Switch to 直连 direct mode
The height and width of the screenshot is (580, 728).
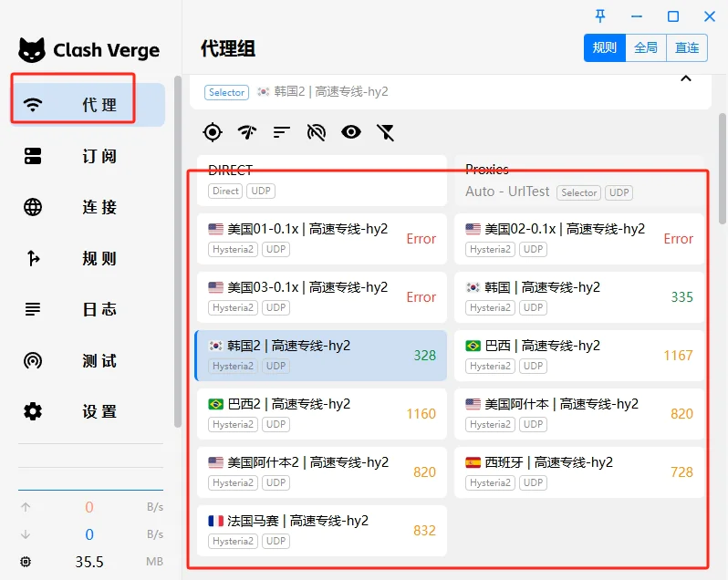(687, 48)
